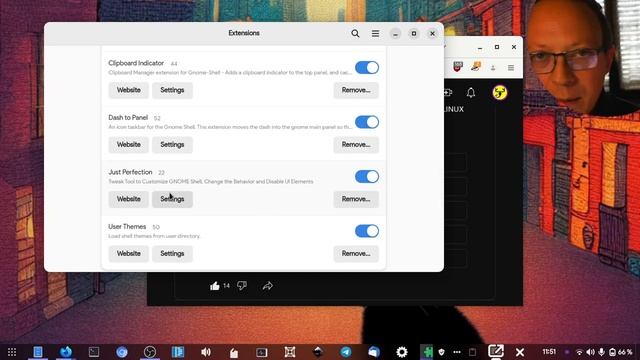Open the Settings gear in the taskbar

[402, 352]
